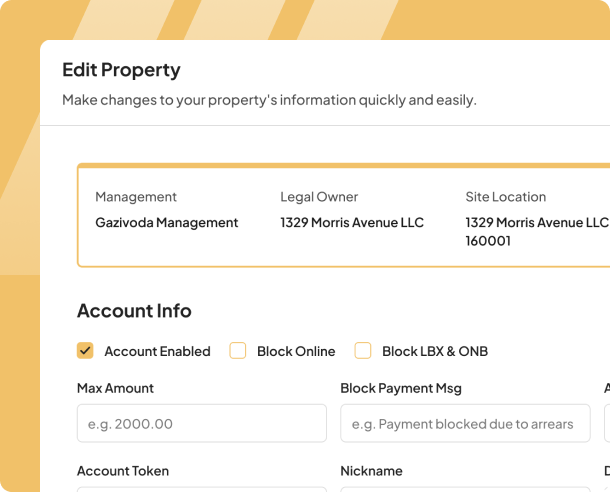Viewport: 610px width, 492px height.
Task: Click the "Management" column label
Action: pos(136,197)
